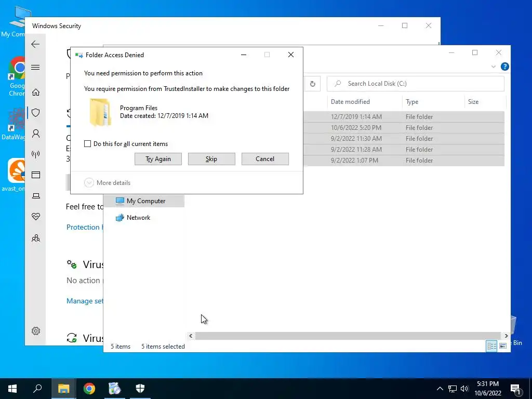
Task: Open Home in Windows Security sidebar
Action: 36,92
